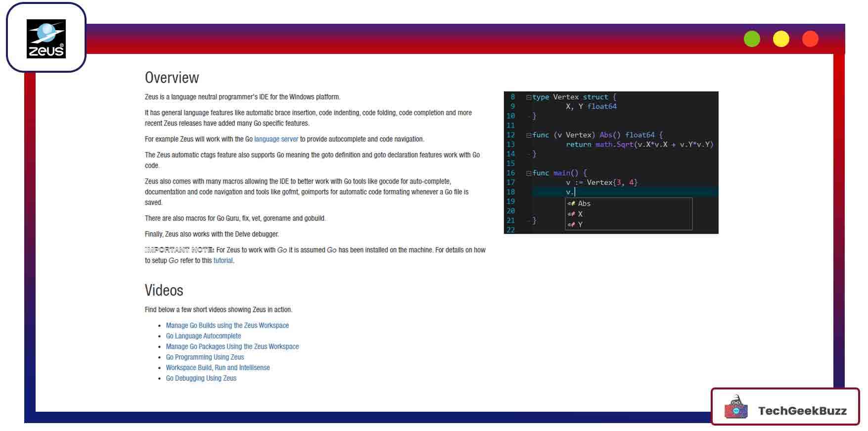The image size is (868, 431).
Task: Open Manage Go Packages video link
Action: (232, 346)
